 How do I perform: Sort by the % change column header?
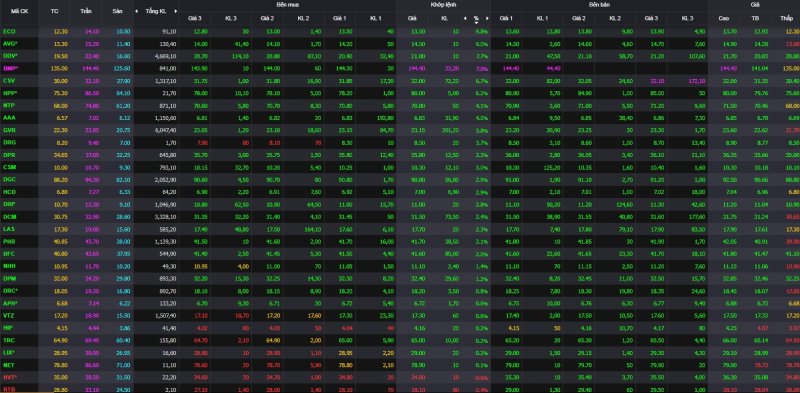[476, 18]
